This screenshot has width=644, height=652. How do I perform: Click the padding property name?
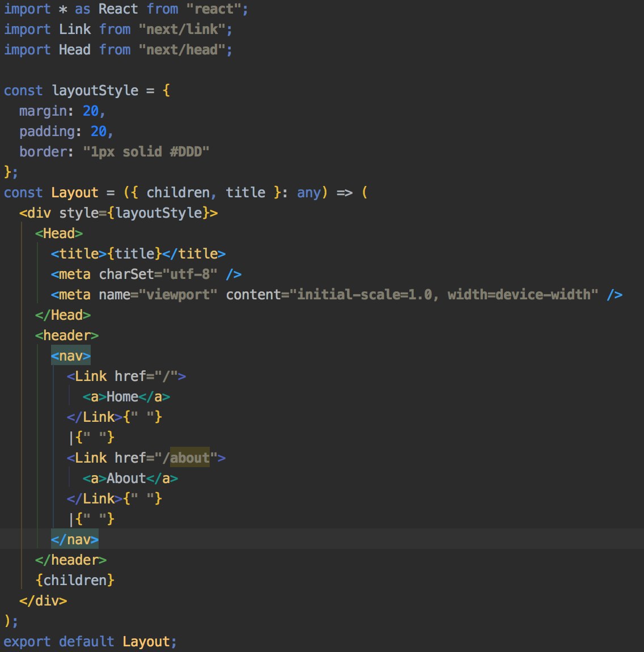point(47,131)
